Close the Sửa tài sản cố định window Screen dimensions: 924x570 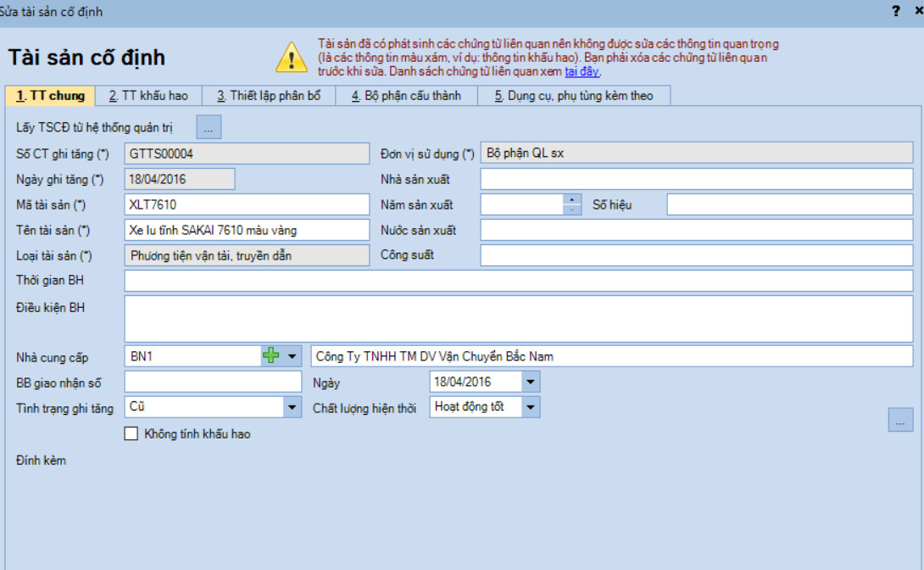coord(919,11)
